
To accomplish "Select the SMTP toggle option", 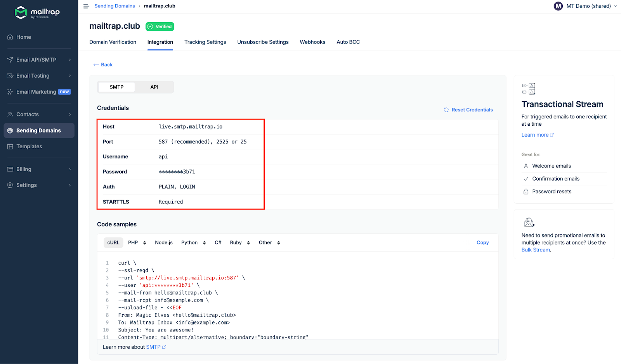I will 116,87.
